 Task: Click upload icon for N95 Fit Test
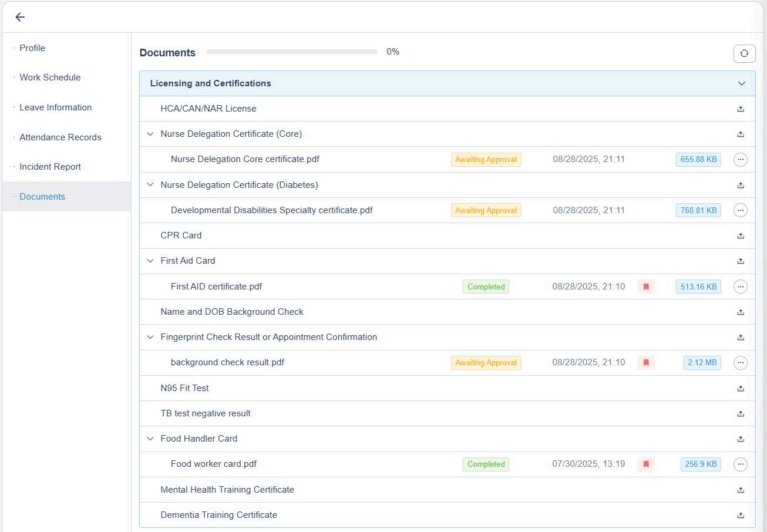point(741,388)
